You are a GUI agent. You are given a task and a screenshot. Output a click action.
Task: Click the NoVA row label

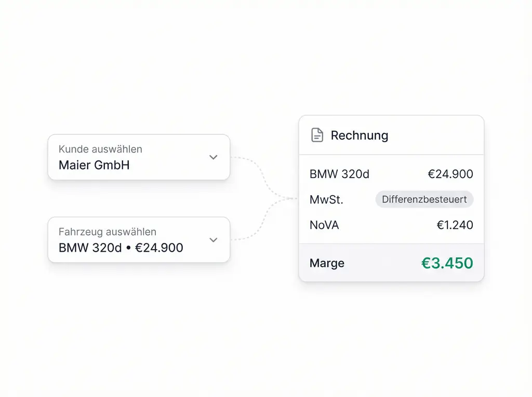point(324,225)
